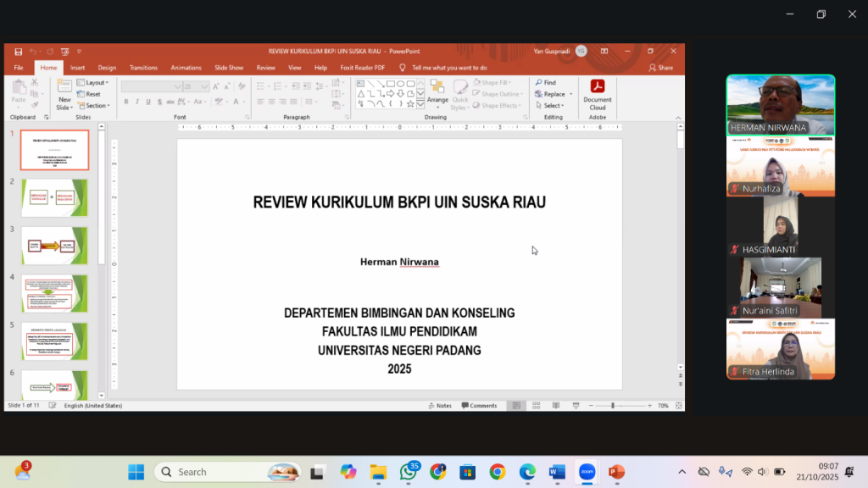Click the New Slide icon
The image size is (868, 488).
pos(64,87)
